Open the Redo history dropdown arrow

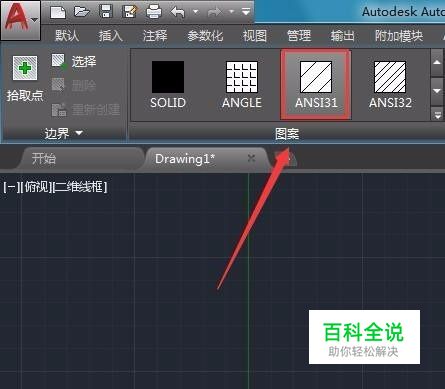click(x=231, y=12)
